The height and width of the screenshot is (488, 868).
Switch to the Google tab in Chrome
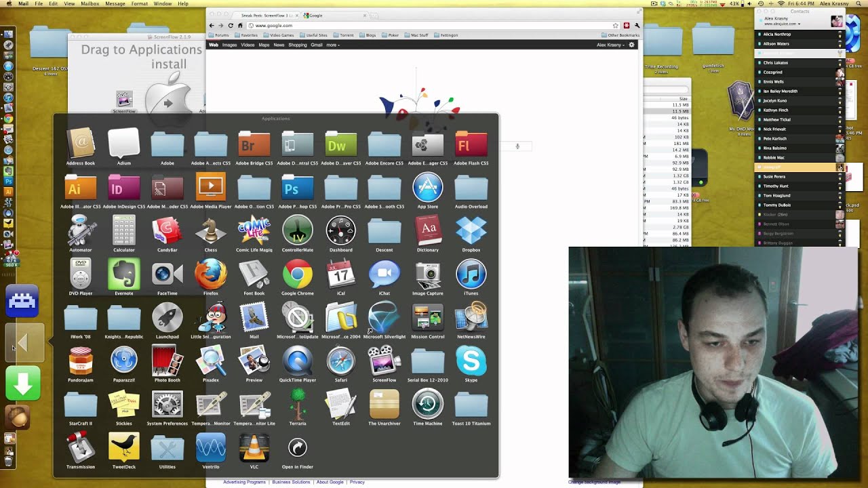click(x=334, y=15)
